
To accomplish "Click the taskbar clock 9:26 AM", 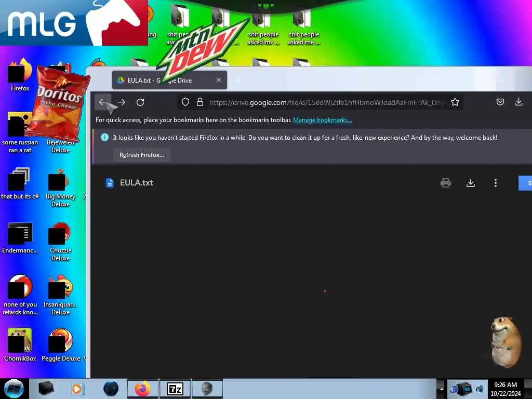I will point(506,389).
